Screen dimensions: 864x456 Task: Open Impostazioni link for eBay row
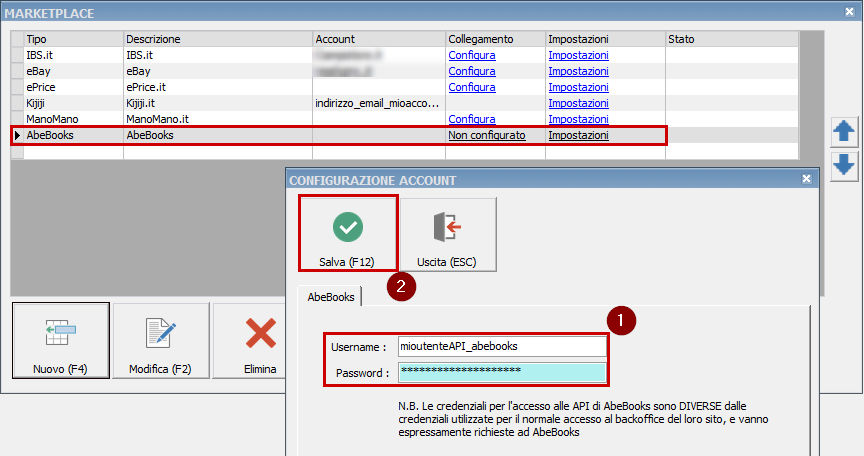[579, 71]
